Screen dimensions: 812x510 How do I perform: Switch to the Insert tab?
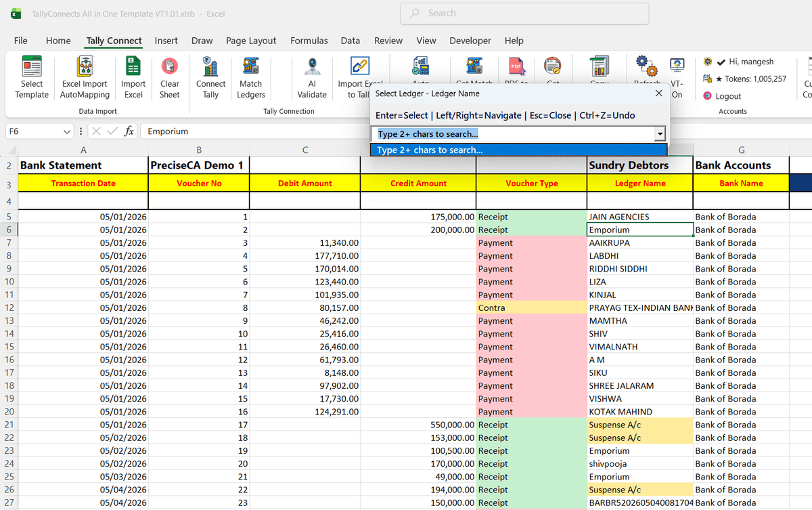(166, 41)
